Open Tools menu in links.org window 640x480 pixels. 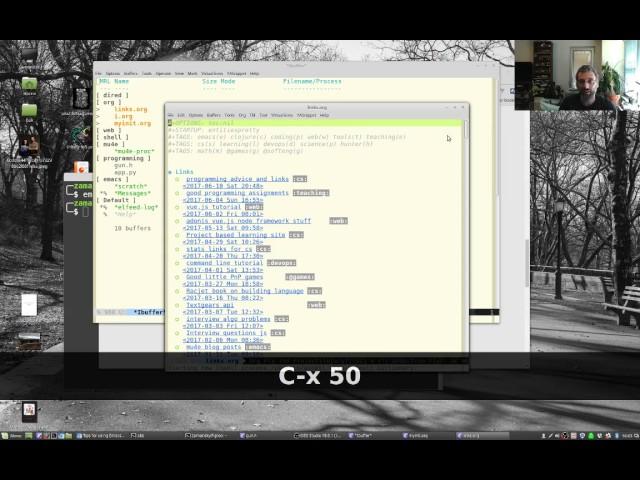tap(229, 116)
